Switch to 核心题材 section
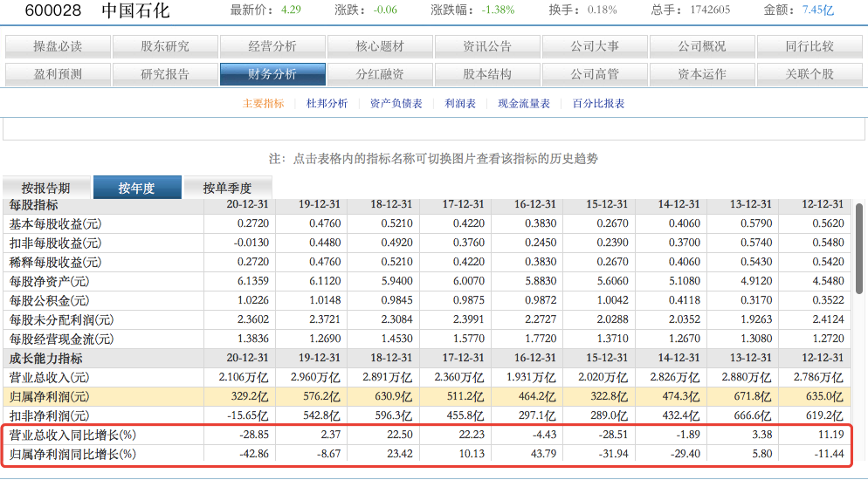 pyautogui.click(x=380, y=46)
